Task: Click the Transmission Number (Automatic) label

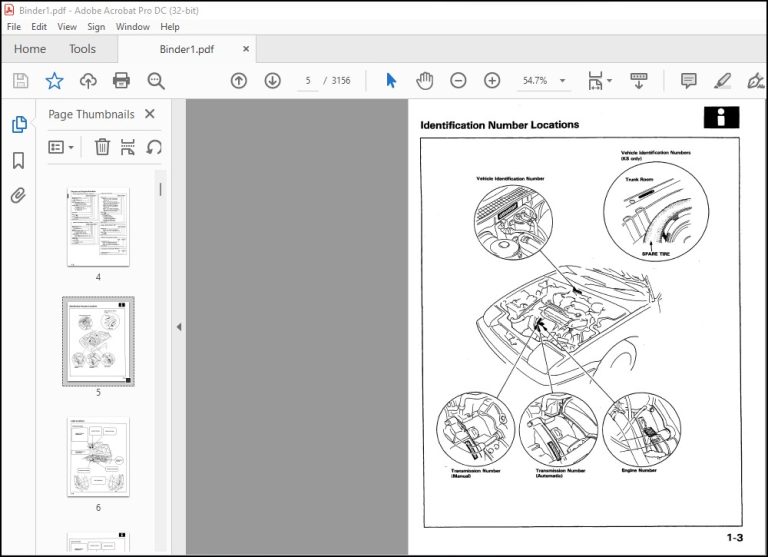Action: click(560, 473)
